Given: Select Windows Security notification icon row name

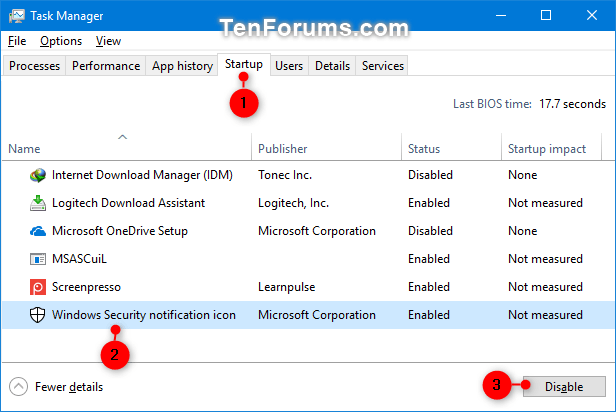Looking at the screenshot, I should (x=144, y=315).
